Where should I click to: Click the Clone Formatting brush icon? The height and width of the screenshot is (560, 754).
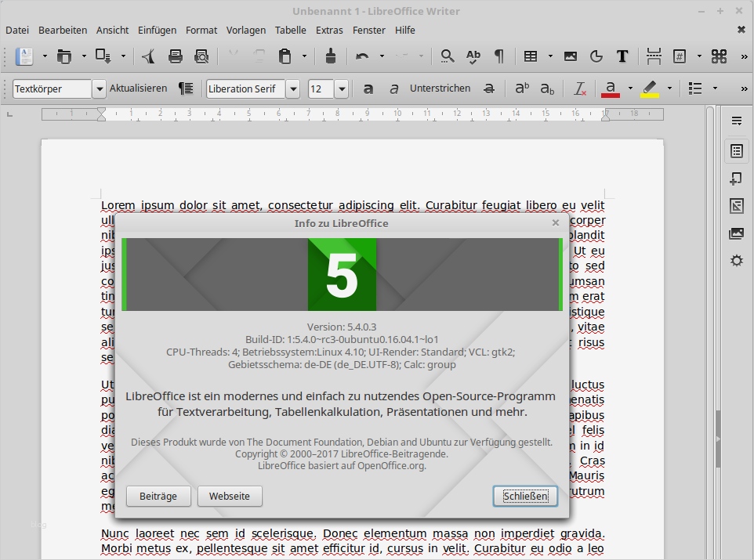[330, 56]
